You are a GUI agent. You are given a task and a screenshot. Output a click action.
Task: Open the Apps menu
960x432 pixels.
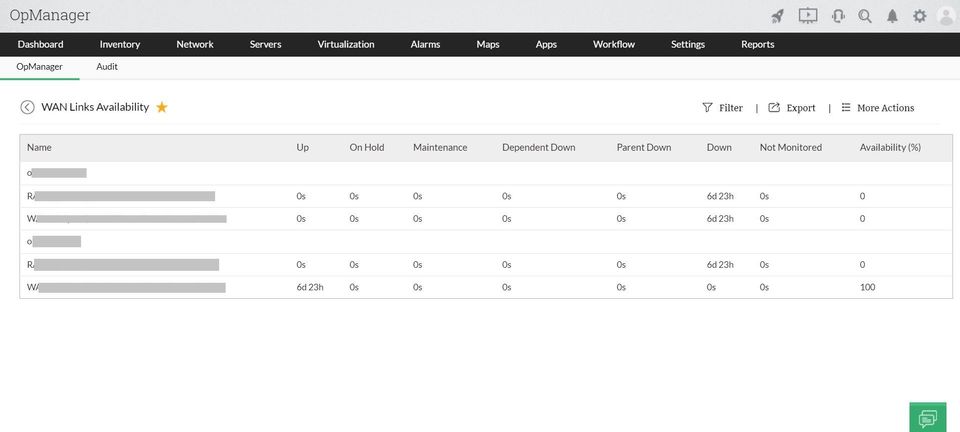coord(546,44)
